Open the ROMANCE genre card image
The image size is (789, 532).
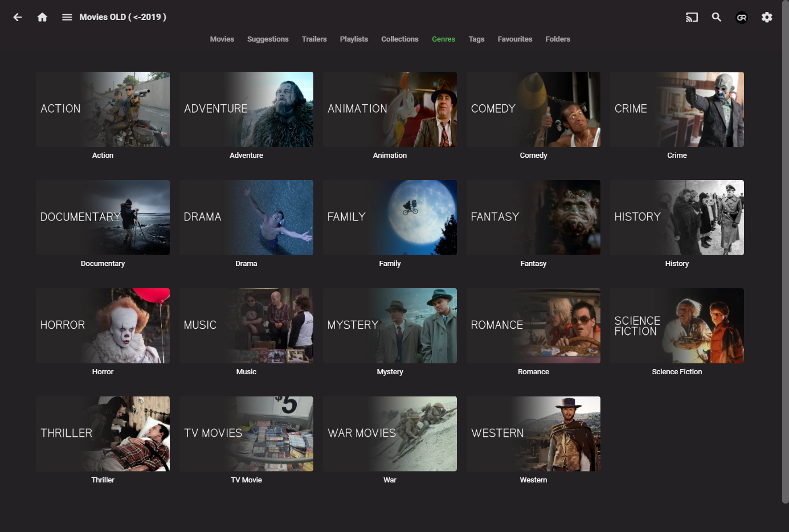point(533,326)
